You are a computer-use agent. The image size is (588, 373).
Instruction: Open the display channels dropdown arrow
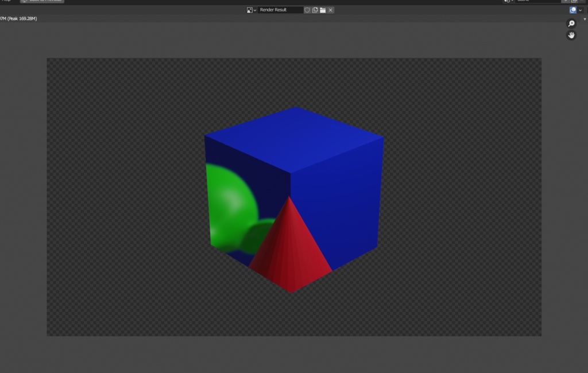(580, 10)
